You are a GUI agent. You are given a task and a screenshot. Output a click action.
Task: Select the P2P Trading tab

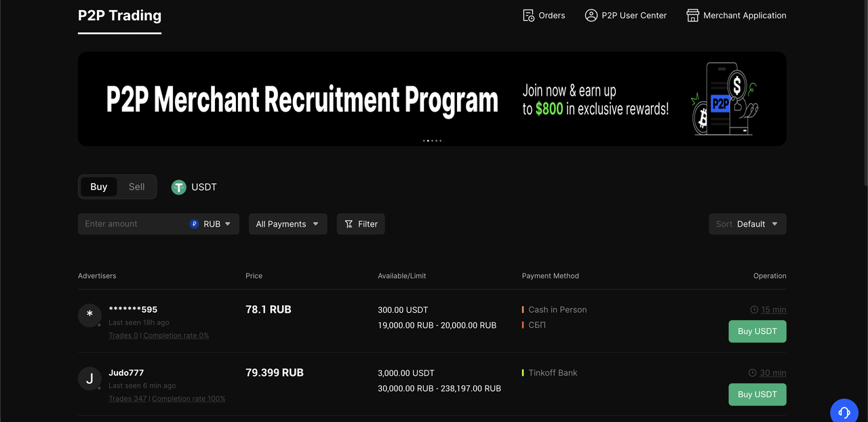coord(119,16)
